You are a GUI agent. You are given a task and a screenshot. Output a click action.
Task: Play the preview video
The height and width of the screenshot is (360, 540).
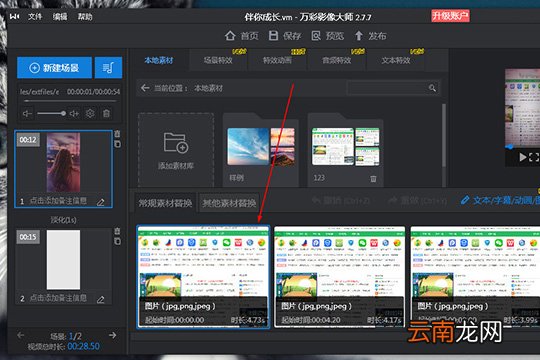pos(522,157)
